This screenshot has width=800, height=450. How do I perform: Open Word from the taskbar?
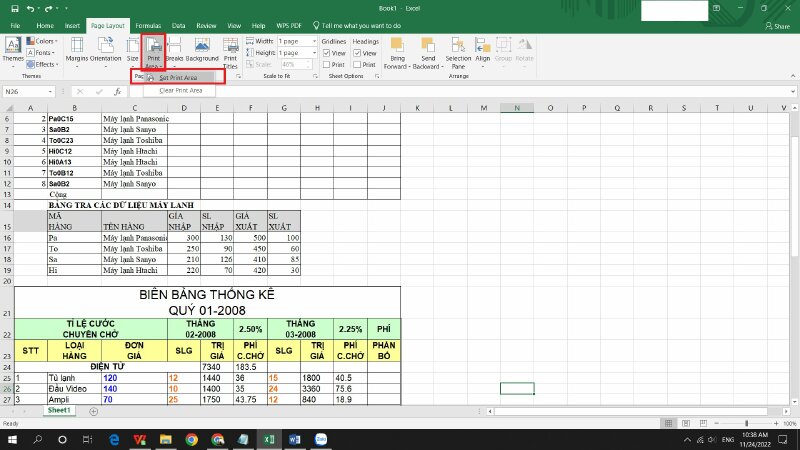click(294, 439)
